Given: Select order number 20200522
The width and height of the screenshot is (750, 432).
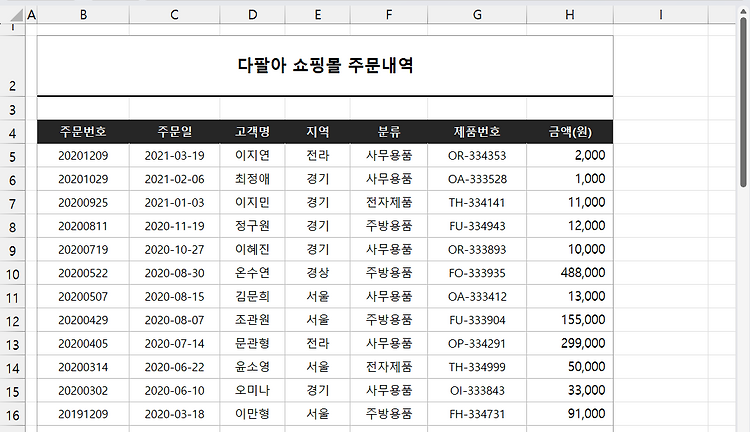Looking at the screenshot, I should point(83,273).
